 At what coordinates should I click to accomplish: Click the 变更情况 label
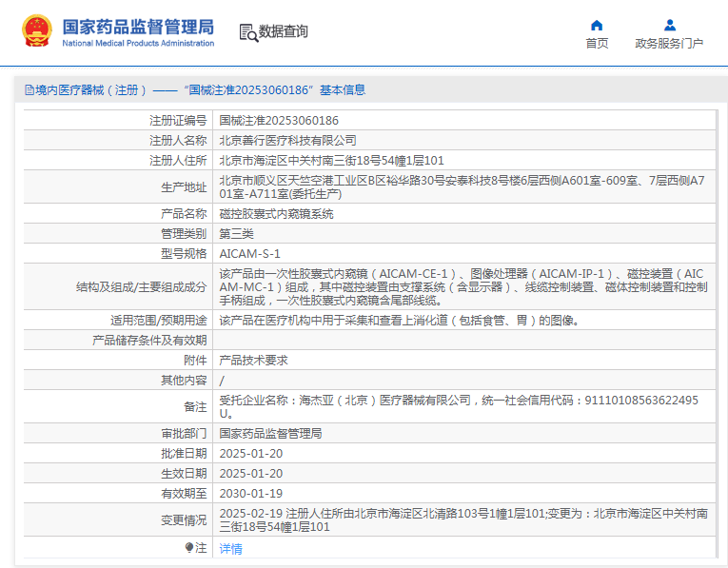[184, 520]
